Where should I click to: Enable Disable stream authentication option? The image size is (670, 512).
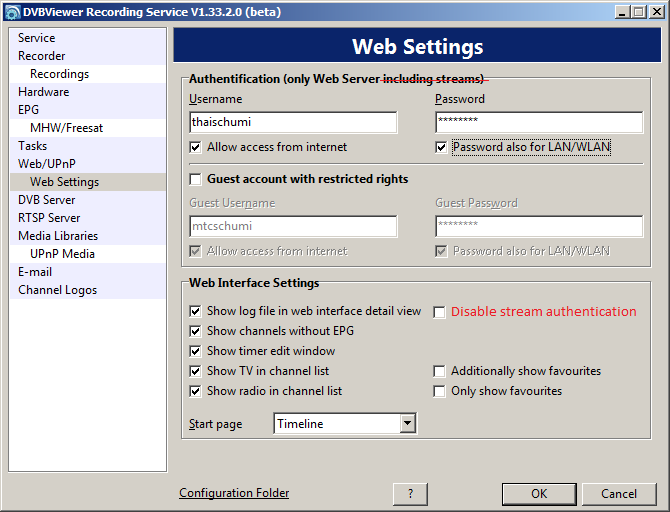tap(440, 312)
